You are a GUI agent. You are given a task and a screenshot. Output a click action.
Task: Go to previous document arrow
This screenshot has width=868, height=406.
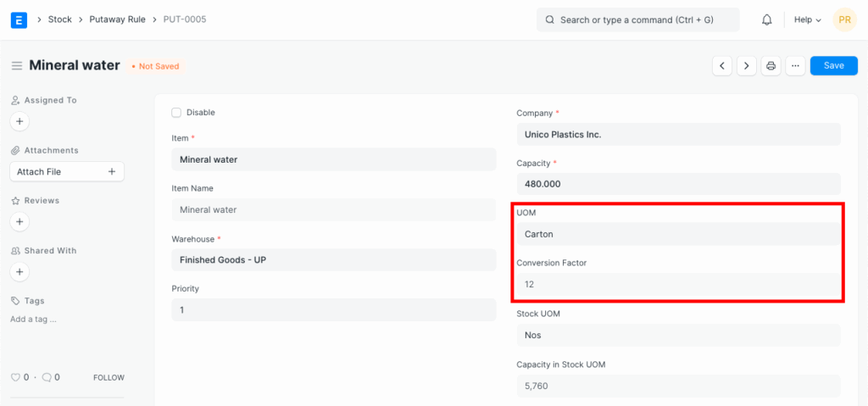[x=721, y=66]
